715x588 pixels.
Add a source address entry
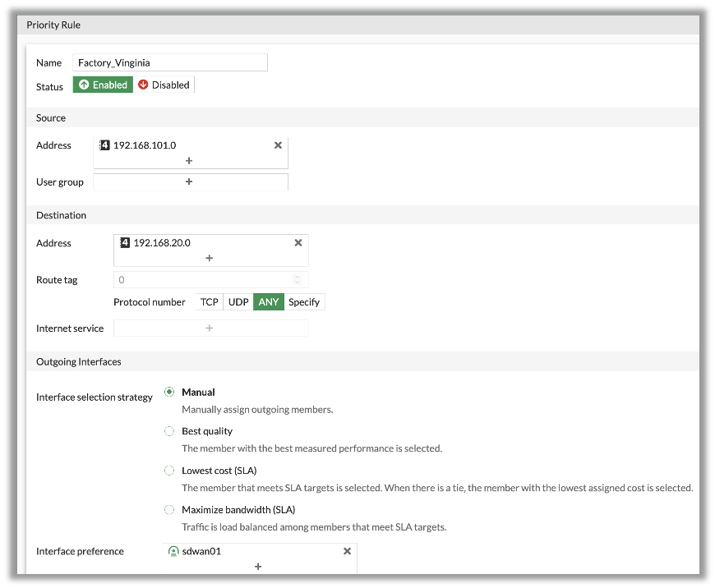189,161
